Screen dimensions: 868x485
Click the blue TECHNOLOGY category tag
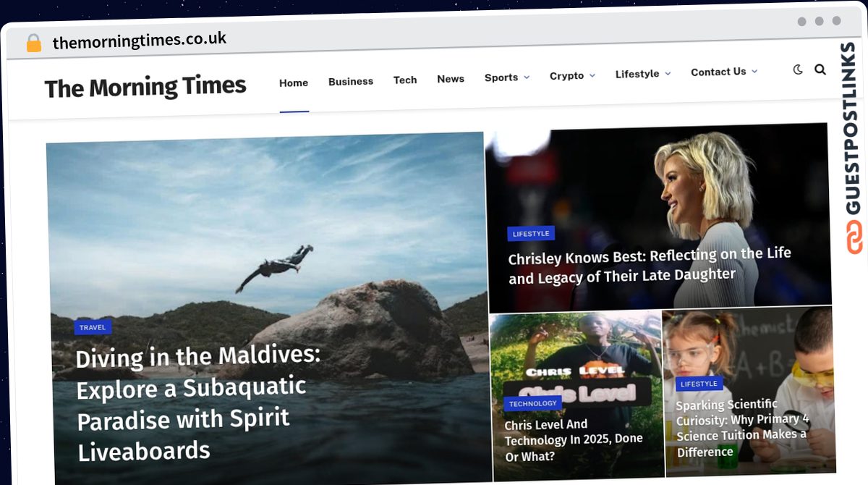[532, 403]
